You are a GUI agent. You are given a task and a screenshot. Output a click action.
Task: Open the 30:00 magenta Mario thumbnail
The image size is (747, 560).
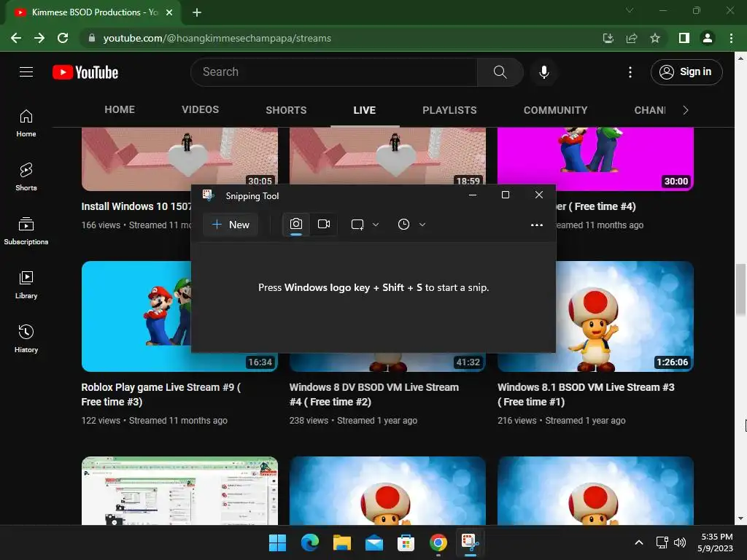tap(595, 158)
